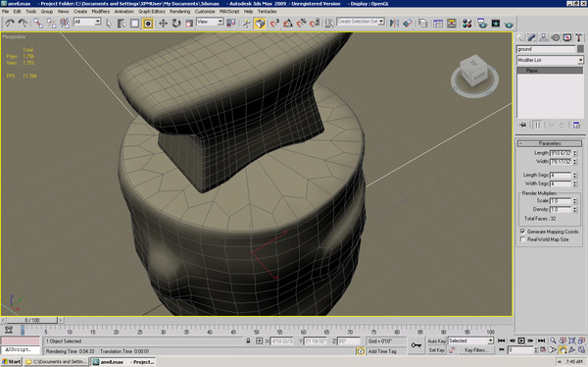Toggle the selection lock padlock icon

coord(248,341)
